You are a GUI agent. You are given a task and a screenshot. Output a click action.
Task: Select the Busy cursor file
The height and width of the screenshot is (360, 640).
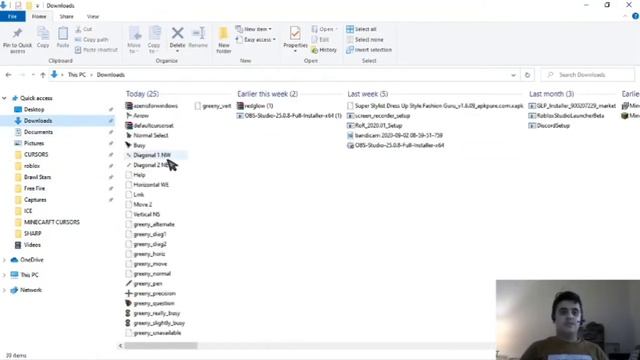(139, 145)
